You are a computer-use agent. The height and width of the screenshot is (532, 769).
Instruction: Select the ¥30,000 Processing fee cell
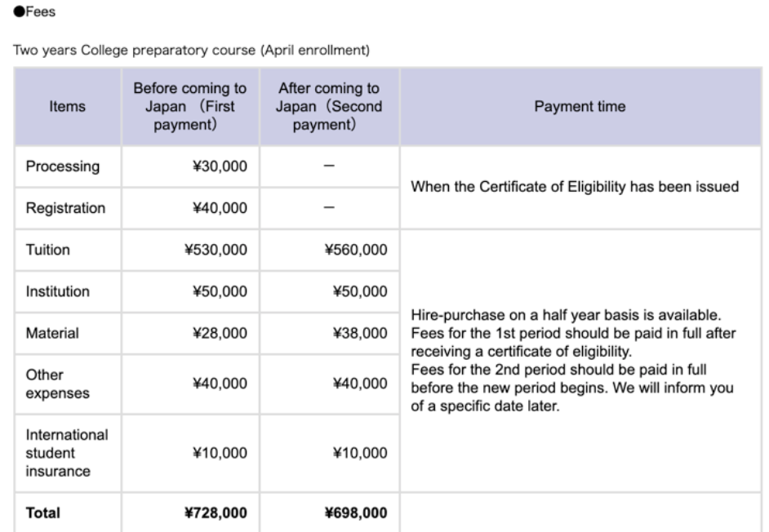[x=220, y=166]
